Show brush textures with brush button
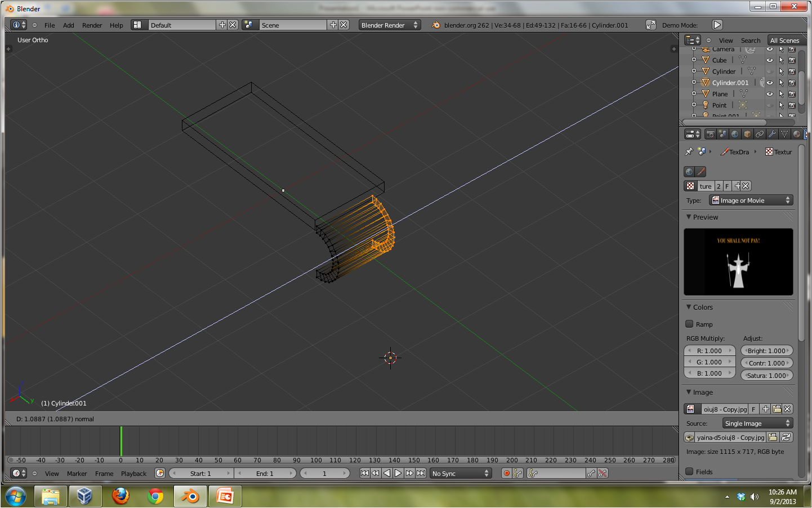 click(701, 172)
